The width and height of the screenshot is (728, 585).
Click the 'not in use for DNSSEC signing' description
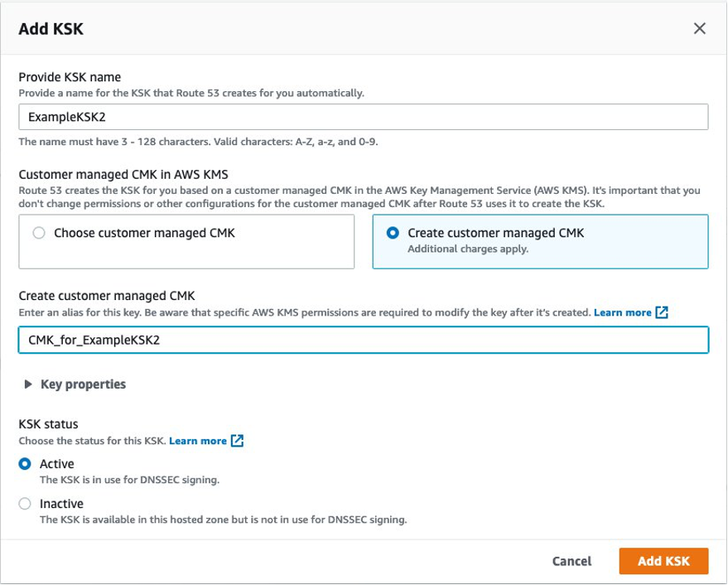[x=224, y=520]
